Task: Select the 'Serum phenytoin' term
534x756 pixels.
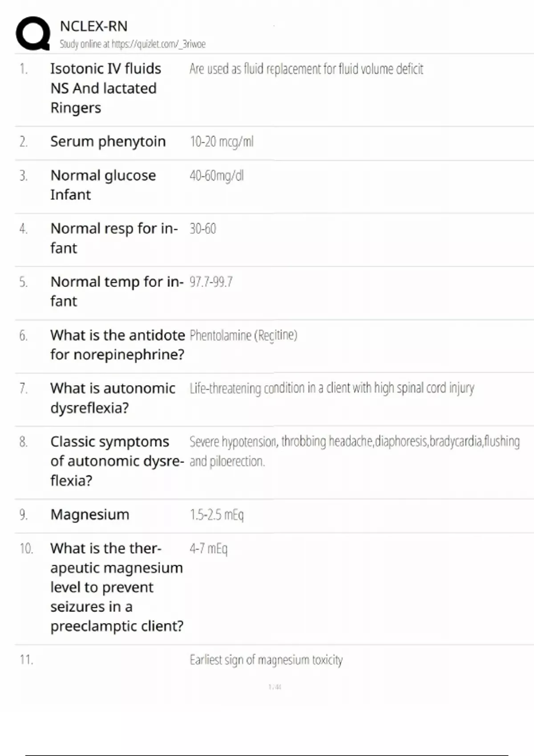Action: click(x=108, y=141)
